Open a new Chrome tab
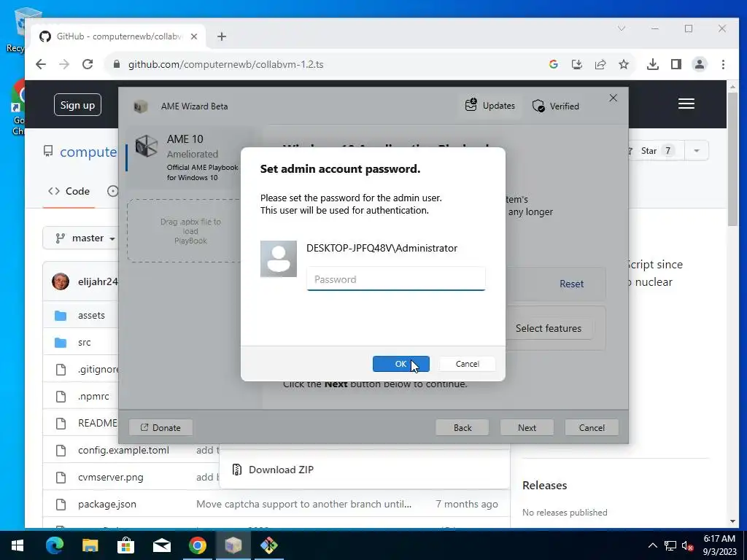This screenshot has height=560, width=747. [222, 36]
